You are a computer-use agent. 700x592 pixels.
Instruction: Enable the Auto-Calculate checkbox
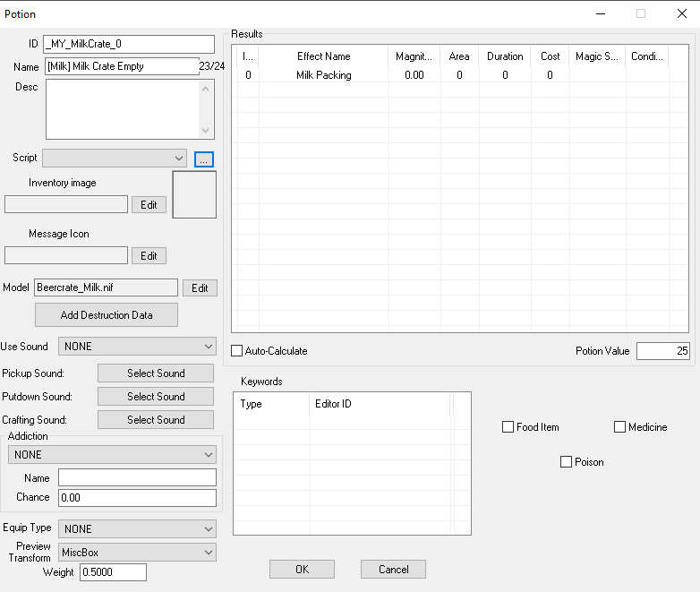pos(236,351)
